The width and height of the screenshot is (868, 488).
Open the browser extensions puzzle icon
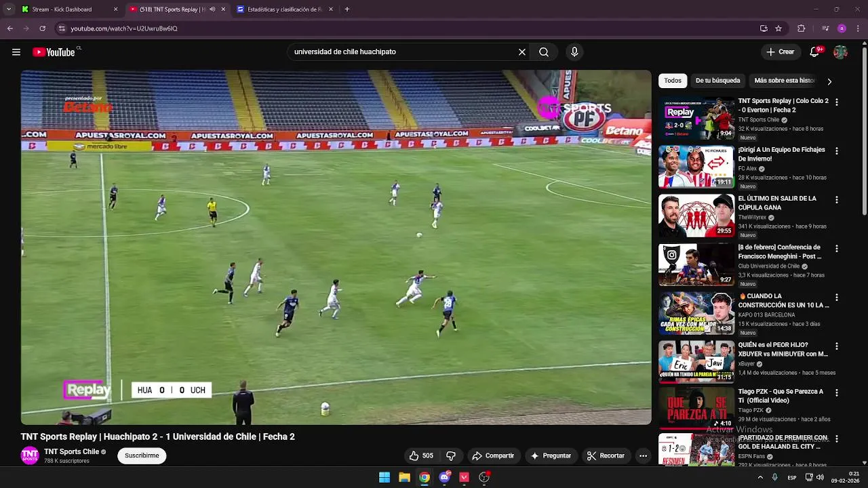802,28
